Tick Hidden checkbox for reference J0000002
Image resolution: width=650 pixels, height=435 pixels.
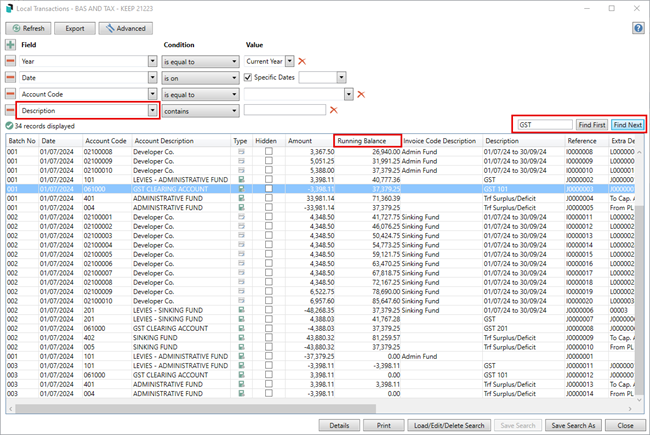[x=269, y=179]
